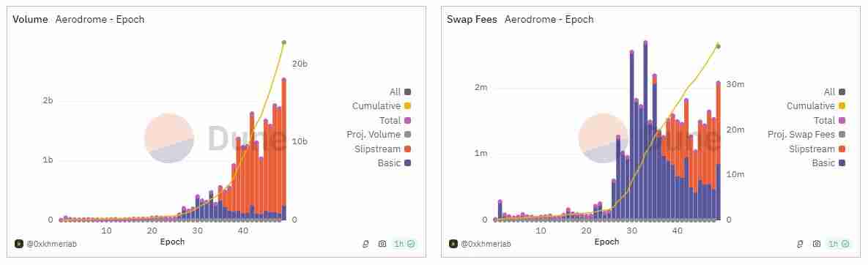Toggle Proj. Volume legend entry

coord(379,135)
